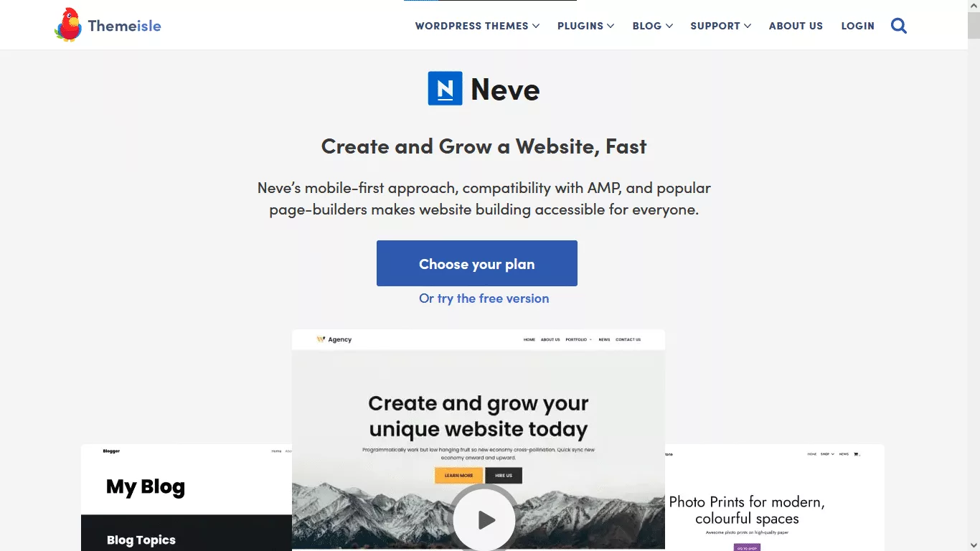Viewport: 980px width, 551px height.
Task: Open the Photo Prints store thumbnail
Action: (x=775, y=497)
